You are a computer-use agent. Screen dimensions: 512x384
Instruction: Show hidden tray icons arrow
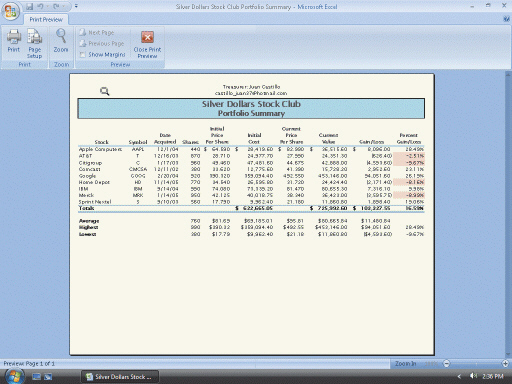pyautogui.click(x=459, y=376)
